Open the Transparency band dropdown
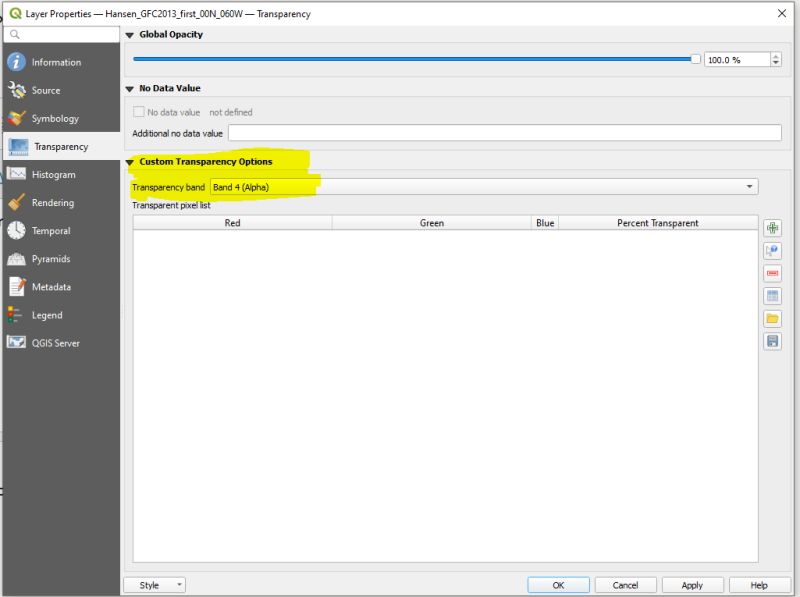The image size is (800, 597). (x=484, y=187)
